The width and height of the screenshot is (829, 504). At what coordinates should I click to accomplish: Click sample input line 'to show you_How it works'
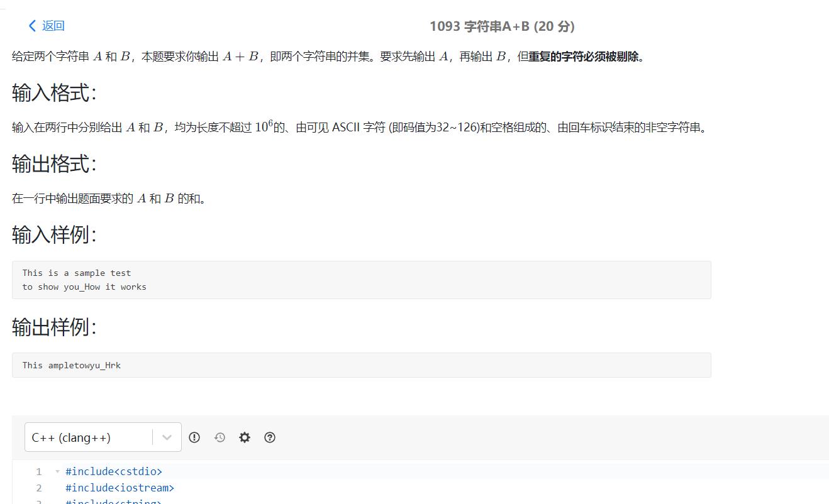[x=84, y=287]
